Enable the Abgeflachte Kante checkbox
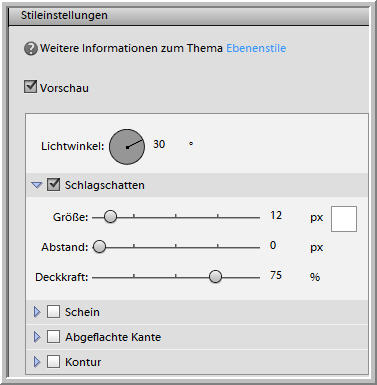 53,337
